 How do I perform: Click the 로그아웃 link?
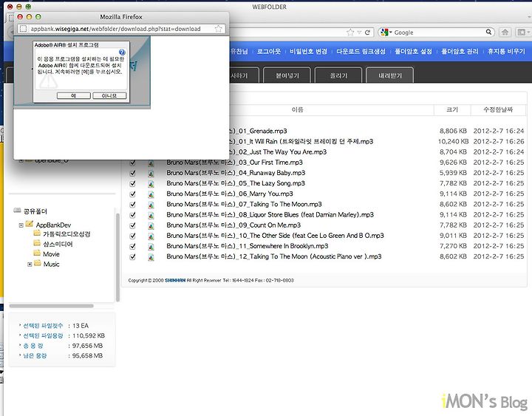tap(269, 52)
